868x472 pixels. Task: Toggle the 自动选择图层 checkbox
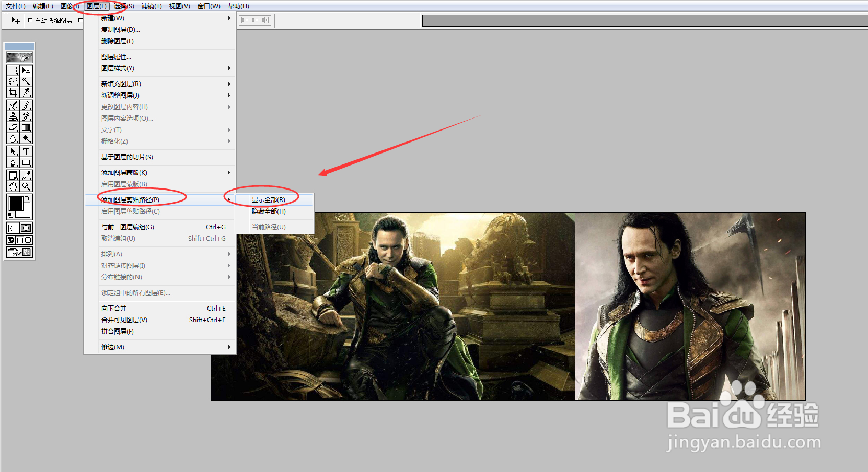coord(30,20)
